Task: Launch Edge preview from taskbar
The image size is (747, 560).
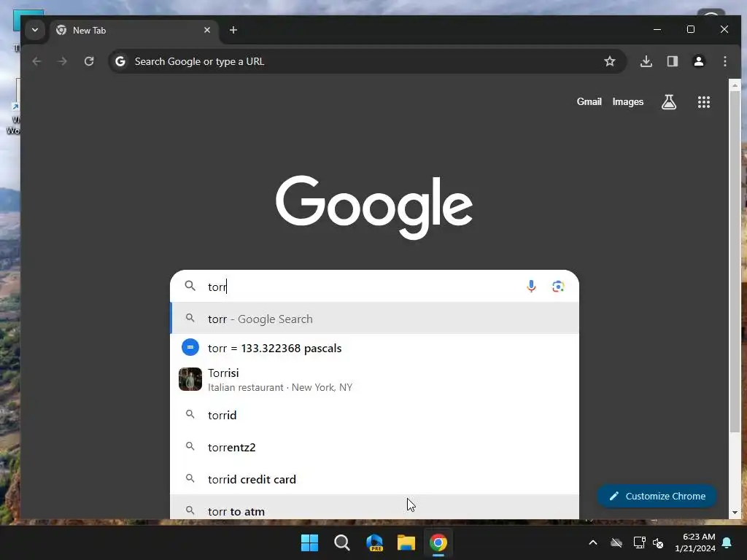Action: 374,542
